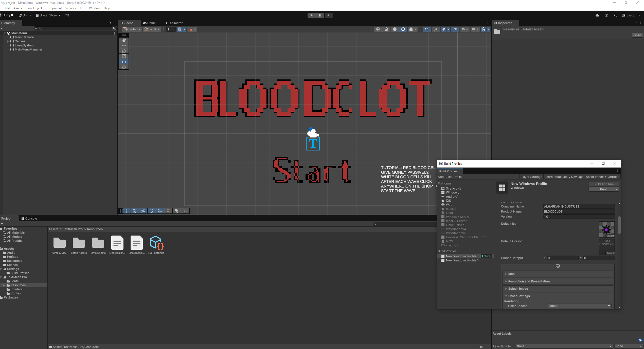Image resolution: width=644 pixels, height=349 pixels.
Task: Expand the Canvas object in Hierarchy
Action: click(8, 41)
